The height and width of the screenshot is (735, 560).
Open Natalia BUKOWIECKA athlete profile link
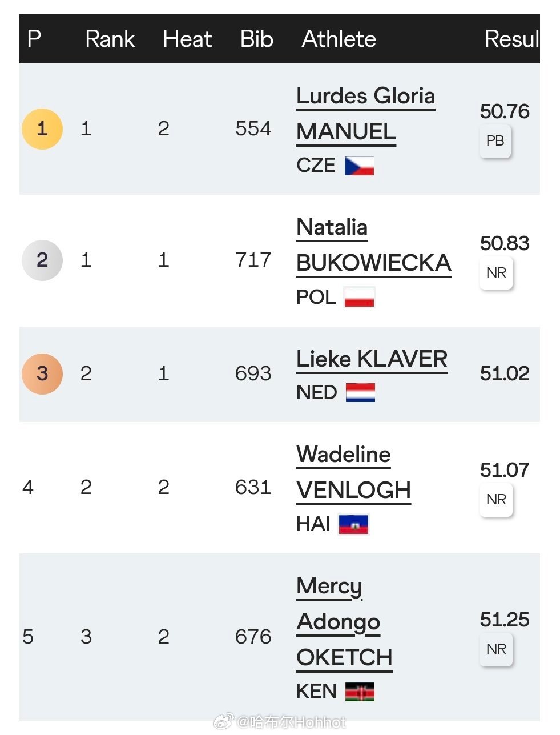pos(374,245)
